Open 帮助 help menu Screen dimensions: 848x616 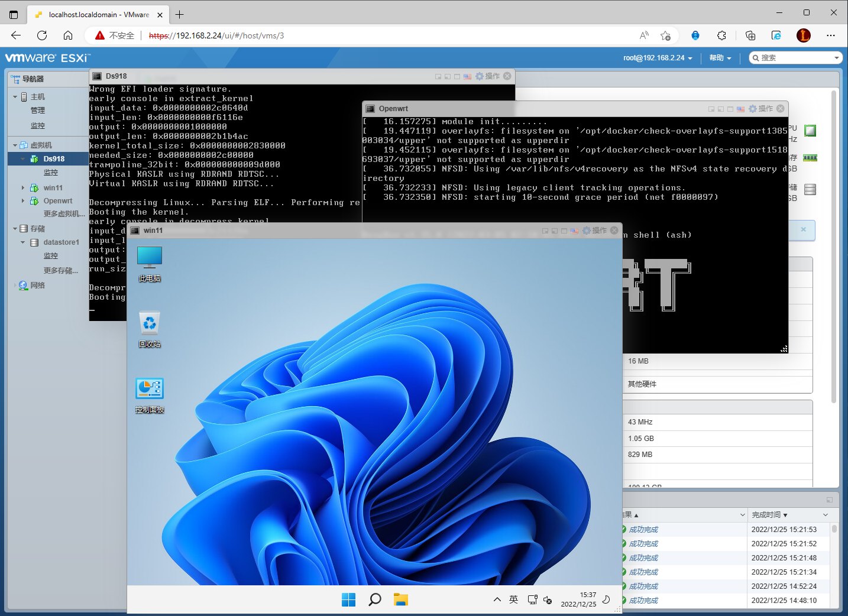tap(720, 58)
